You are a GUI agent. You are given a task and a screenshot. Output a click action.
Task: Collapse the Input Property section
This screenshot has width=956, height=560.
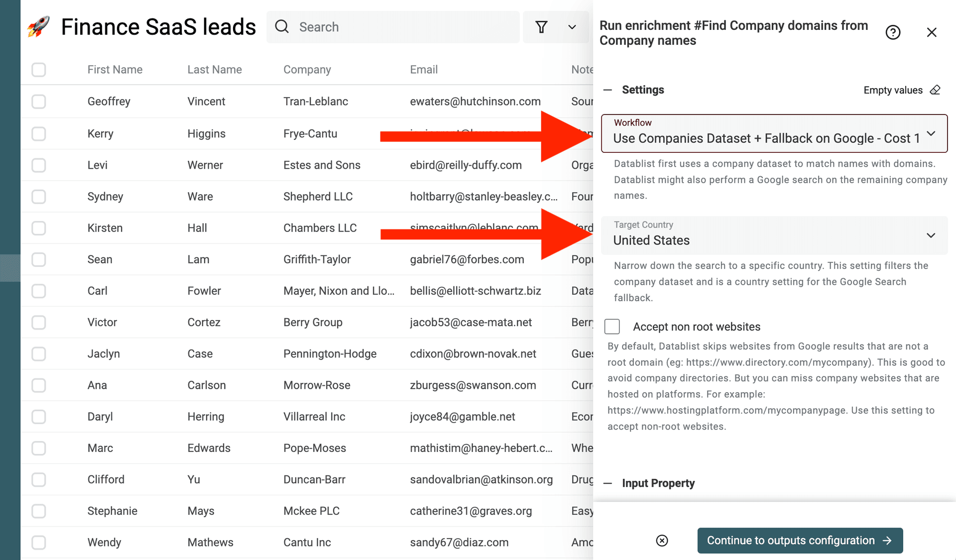click(x=607, y=483)
